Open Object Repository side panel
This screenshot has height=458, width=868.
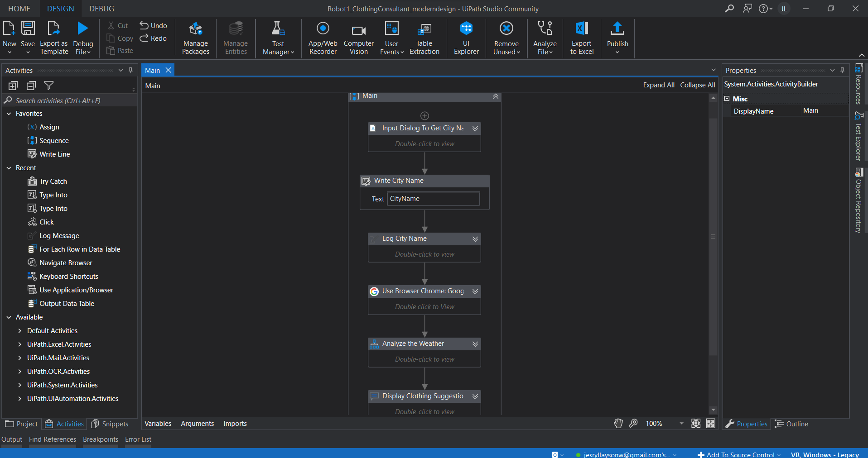[858, 200]
